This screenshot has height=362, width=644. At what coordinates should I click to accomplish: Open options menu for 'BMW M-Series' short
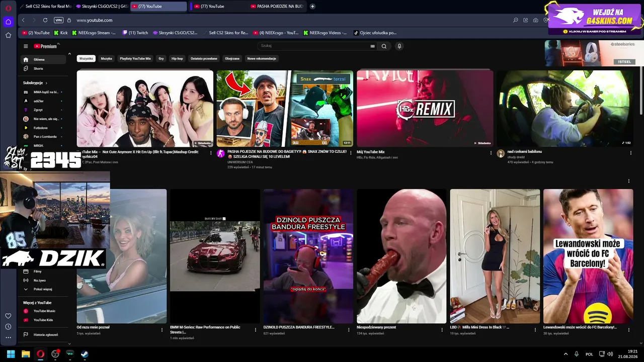click(x=256, y=330)
